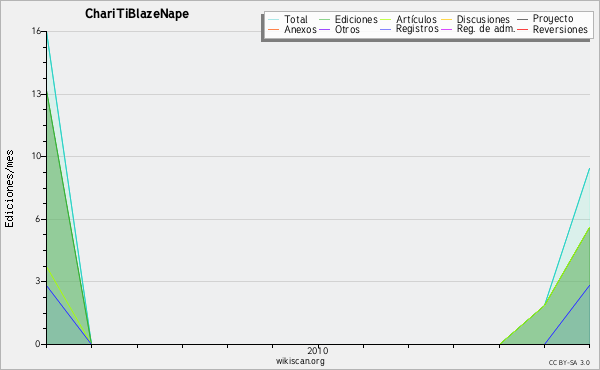Click the orange Anexos legend line swatch
The width and height of the screenshot is (600, 370).
pos(274,29)
